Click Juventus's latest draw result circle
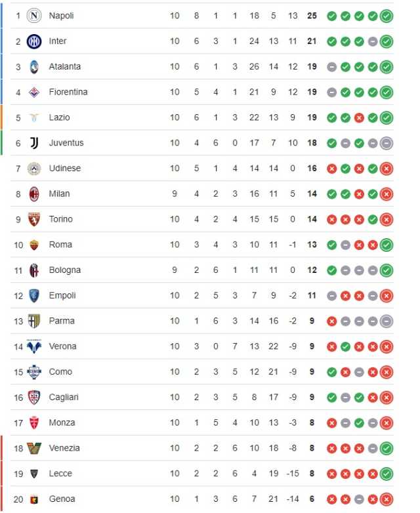Screen dimensions: 420x513 point(387,143)
